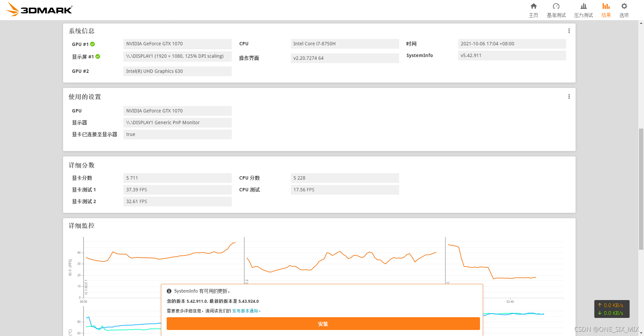Image resolution: width=644 pixels, height=336 pixels.
Task: Click the Intel Core i7-8750H CPU value
Action: pos(345,44)
